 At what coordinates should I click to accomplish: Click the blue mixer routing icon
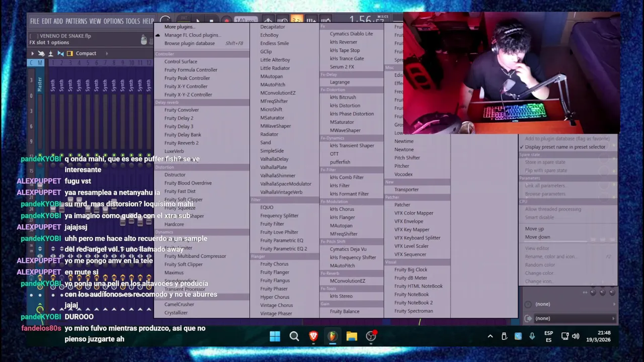click(60, 53)
